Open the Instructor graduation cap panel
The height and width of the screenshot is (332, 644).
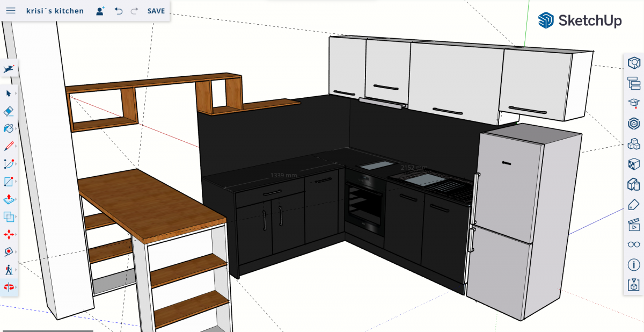click(x=634, y=103)
